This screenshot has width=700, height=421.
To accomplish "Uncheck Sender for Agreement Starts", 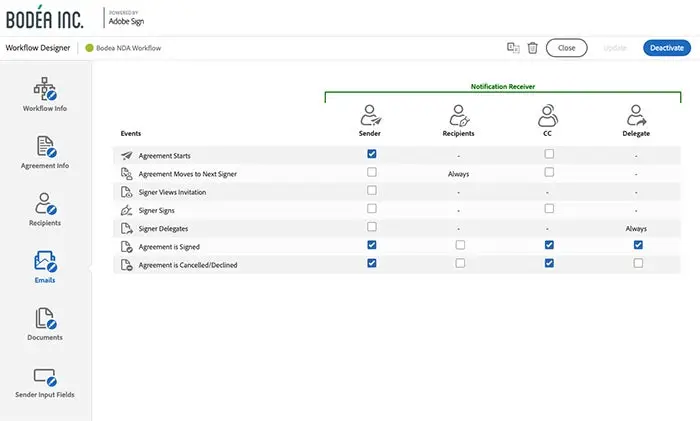I will point(372,154).
